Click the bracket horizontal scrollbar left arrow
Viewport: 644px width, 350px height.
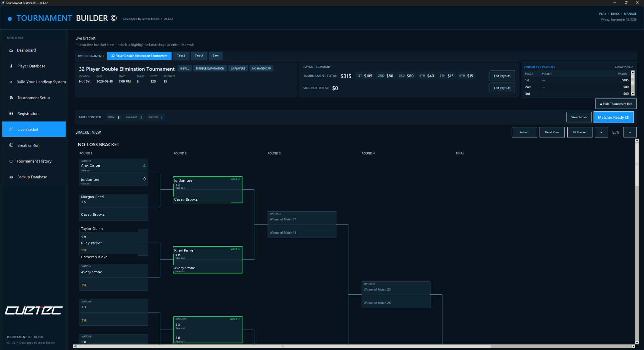(x=75, y=346)
